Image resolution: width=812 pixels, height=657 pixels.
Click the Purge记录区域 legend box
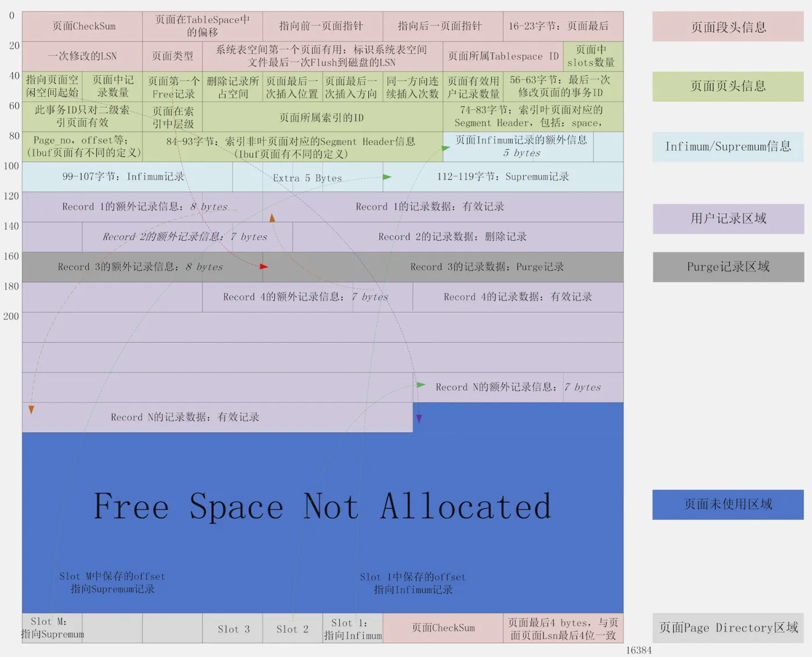point(728,267)
